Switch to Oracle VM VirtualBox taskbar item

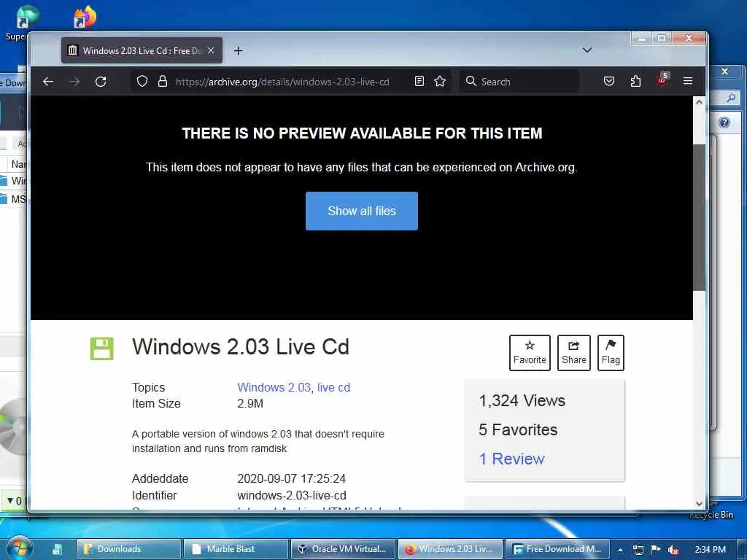point(343,549)
